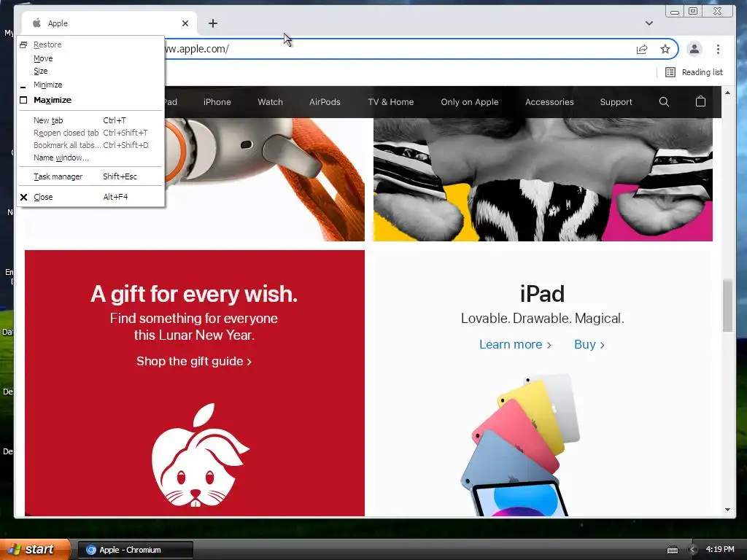The image size is (747, 560).
Task: Bookmark this page with the star icon
Action: 665,49
